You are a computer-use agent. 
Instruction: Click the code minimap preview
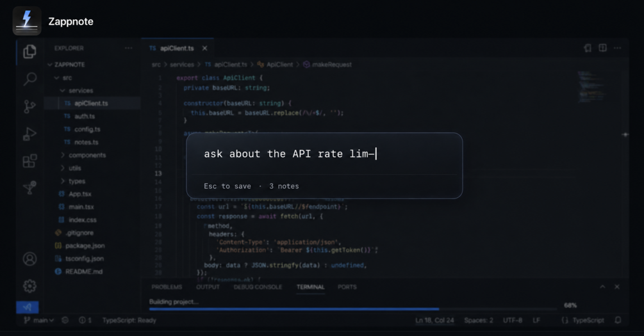[x=591, y=86]
